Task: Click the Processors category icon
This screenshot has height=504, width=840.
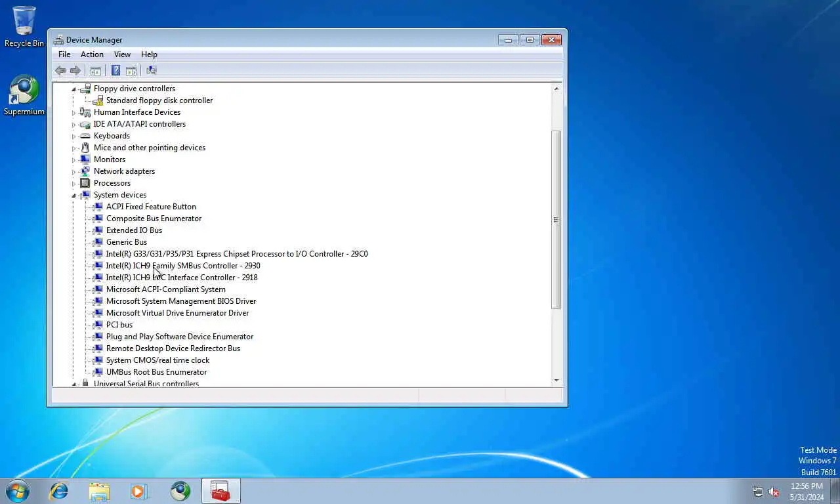Action: pyautogui.click(x=85, y=183)
